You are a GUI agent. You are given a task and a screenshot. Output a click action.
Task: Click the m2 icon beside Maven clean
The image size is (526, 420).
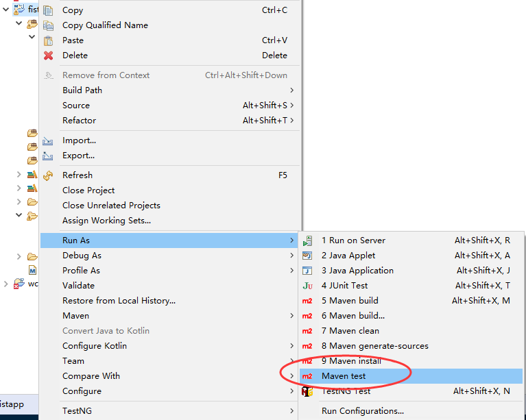(x=308, y=331)
